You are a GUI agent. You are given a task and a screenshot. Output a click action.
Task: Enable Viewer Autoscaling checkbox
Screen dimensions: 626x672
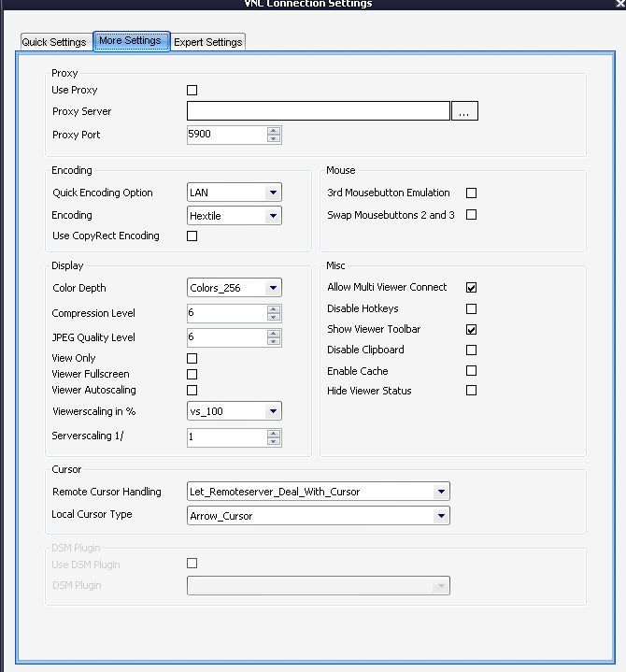point(192,391)
